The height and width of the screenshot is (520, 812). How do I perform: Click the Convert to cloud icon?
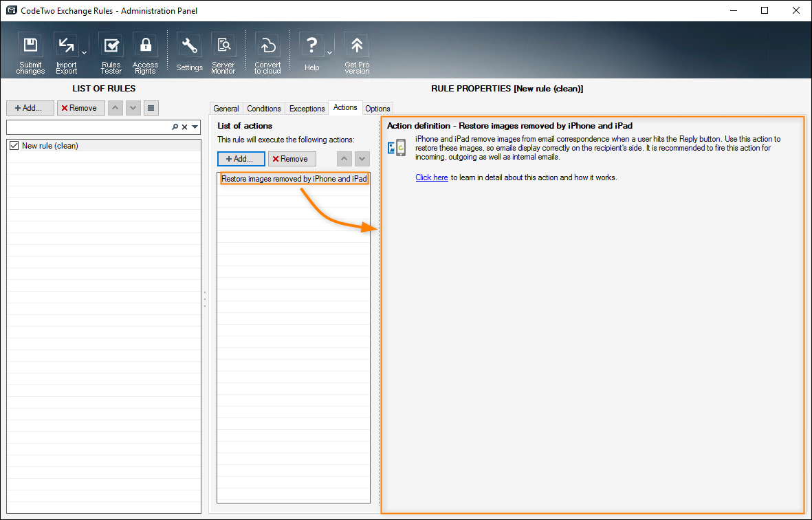tap(267, 54)
